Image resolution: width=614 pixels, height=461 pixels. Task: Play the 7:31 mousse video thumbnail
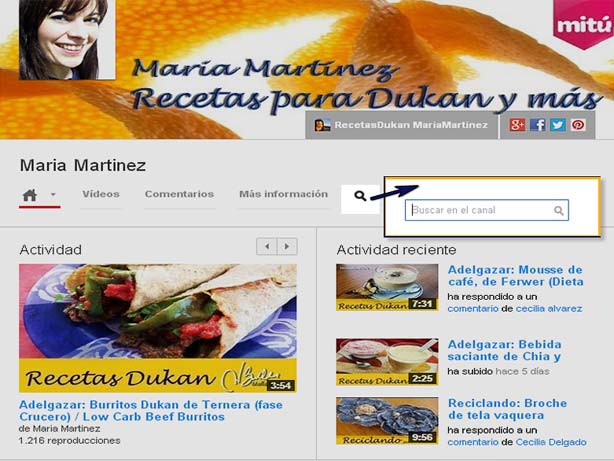tap(387, 287)
